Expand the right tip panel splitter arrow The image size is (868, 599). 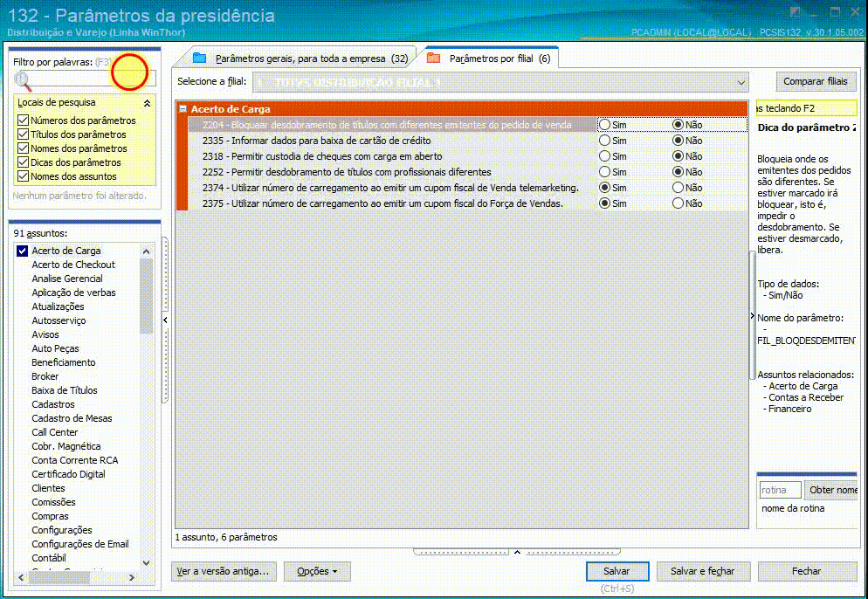coord(753,315)
